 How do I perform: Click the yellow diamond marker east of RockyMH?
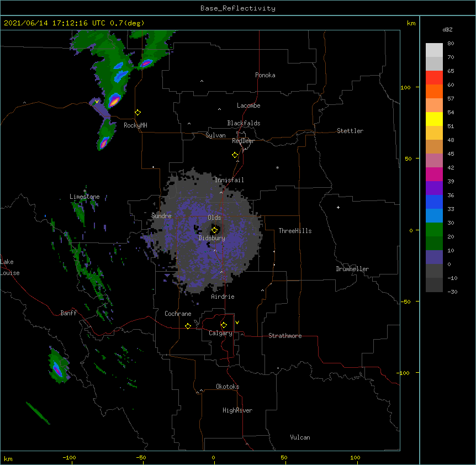[x=137, y=113]
